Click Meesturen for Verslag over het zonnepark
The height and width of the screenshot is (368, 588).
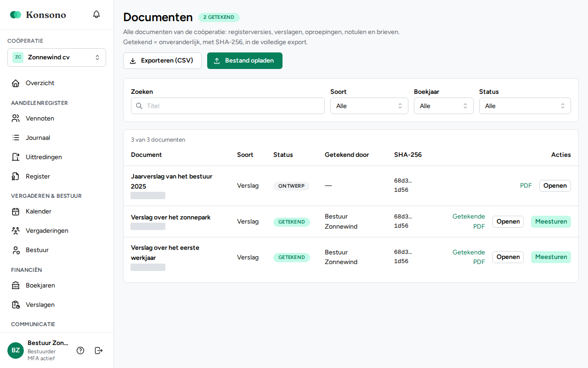pos(551,222)
